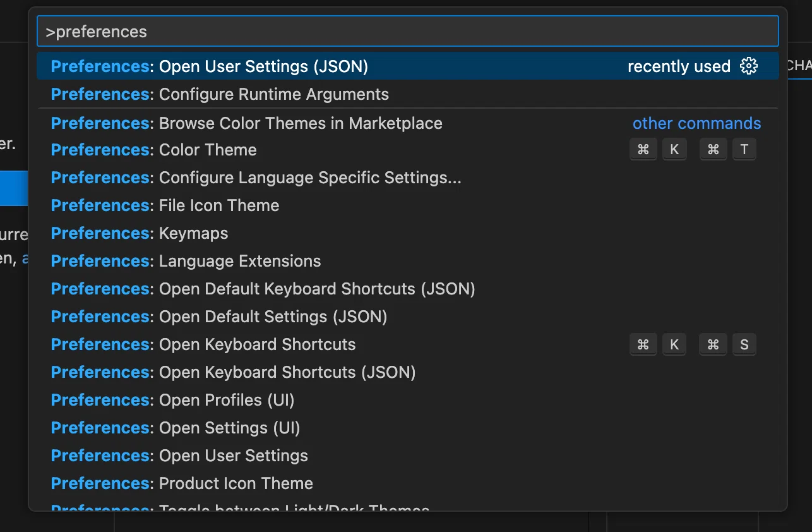Open Default Keyboard Shortcuts (JSON)
This screenshot has height=532, width=812.
pyautogui.click(x=408, y=289)
